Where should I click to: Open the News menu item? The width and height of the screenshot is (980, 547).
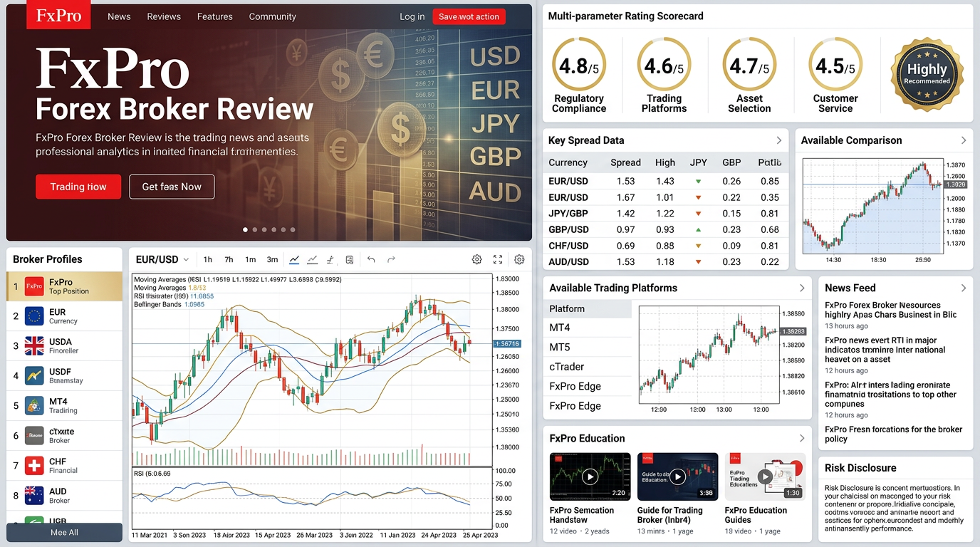pyautogui.click(x=119, y=16)
